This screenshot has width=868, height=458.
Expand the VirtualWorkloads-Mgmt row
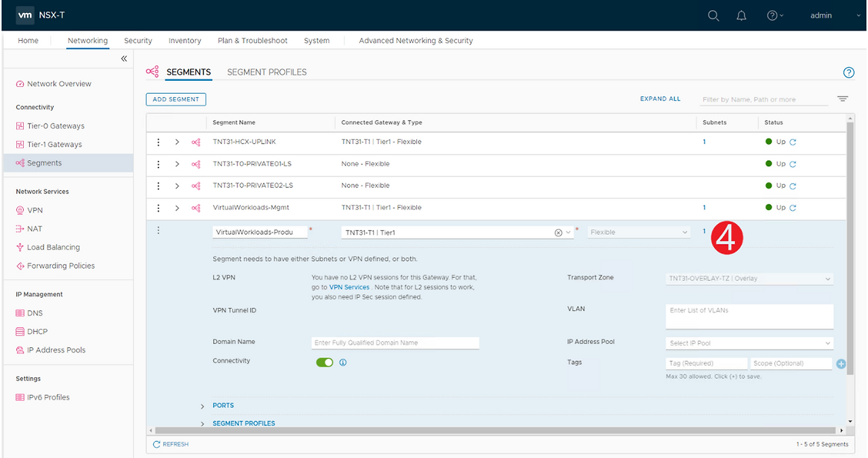coord(177,208)
